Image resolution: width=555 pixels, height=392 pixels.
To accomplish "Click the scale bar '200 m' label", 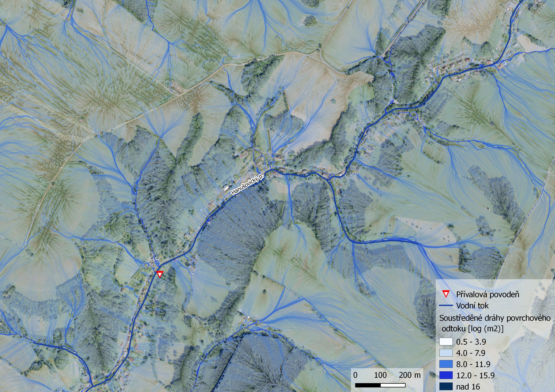I will 410,375.
